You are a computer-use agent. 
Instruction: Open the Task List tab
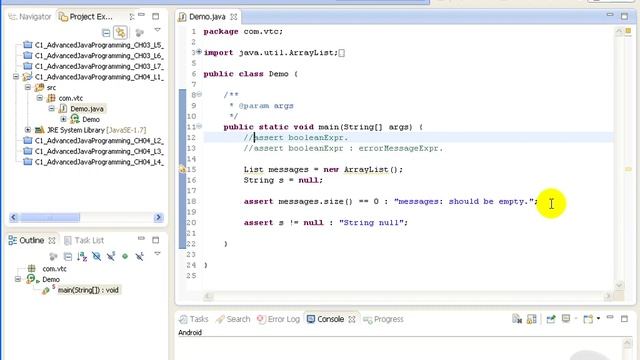coord(84,240)
